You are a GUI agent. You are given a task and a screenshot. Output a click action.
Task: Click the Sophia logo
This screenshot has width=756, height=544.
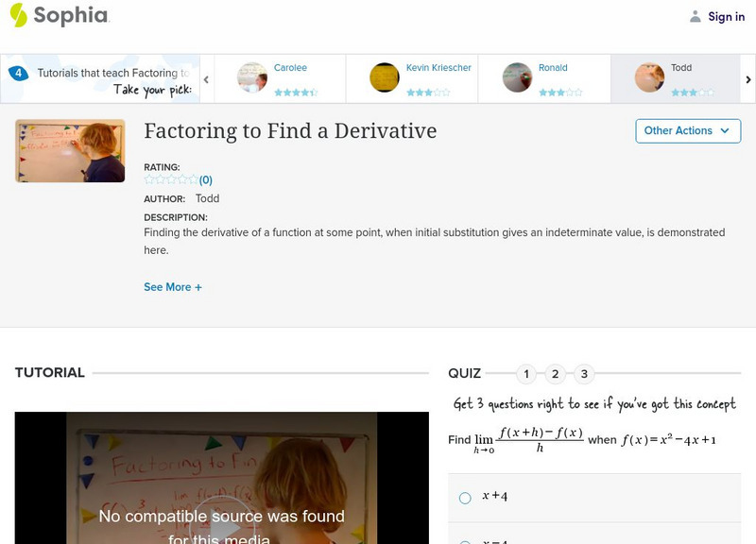coord(60,15)
